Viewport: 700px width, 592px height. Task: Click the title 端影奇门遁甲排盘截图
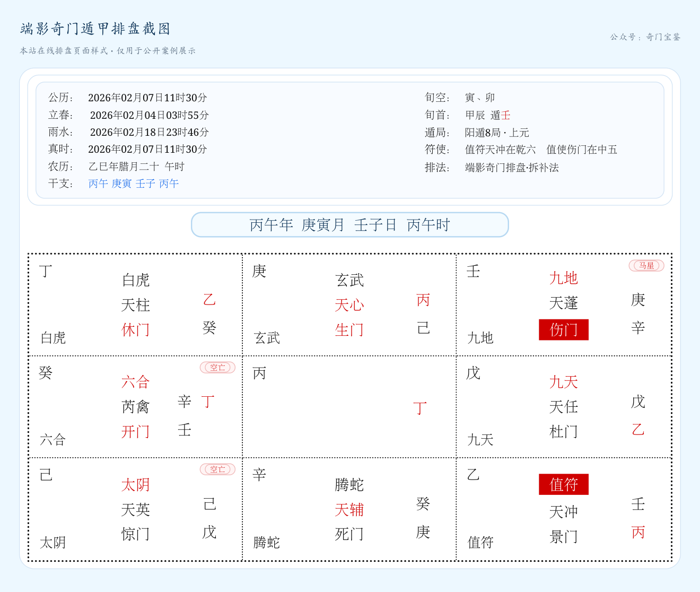pos(95,29)
